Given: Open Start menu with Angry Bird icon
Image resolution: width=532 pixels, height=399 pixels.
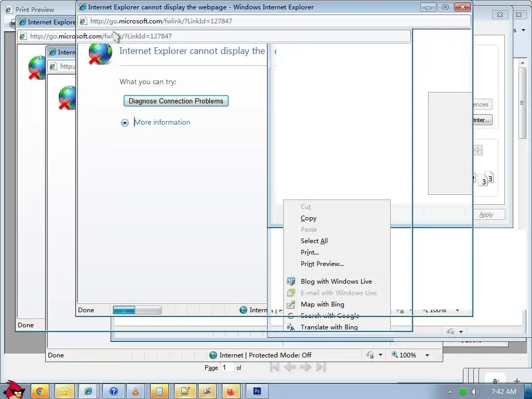Looking at the screenshot, I should 15,390.
